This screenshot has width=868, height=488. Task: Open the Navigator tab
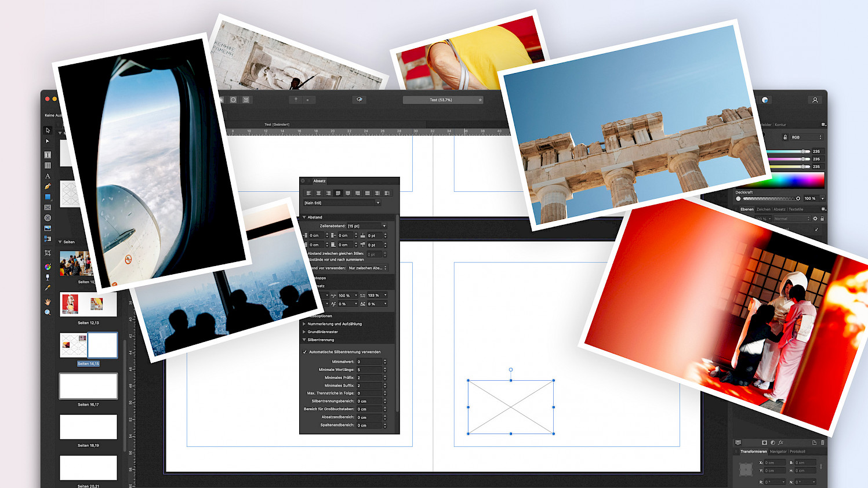(x=778, y=451)
